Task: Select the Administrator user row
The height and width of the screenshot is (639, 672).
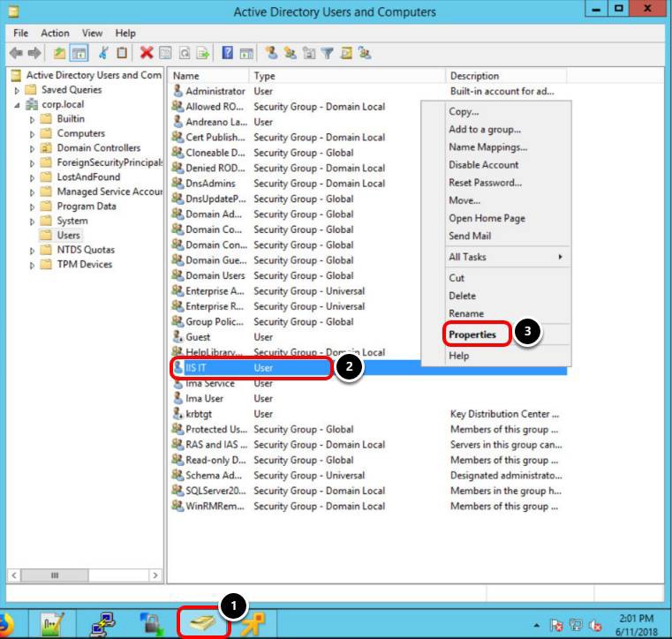Action: [x=368, y=91]
